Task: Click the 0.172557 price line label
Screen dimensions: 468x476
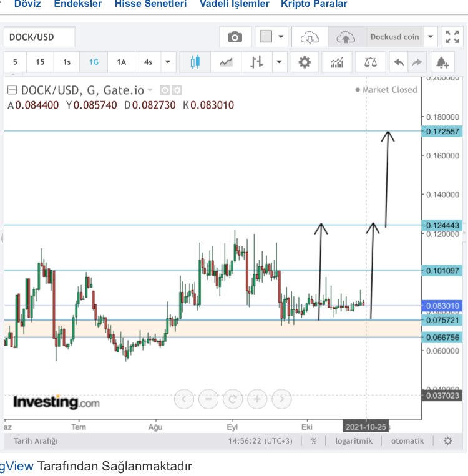Action: (x=442, y=131)
